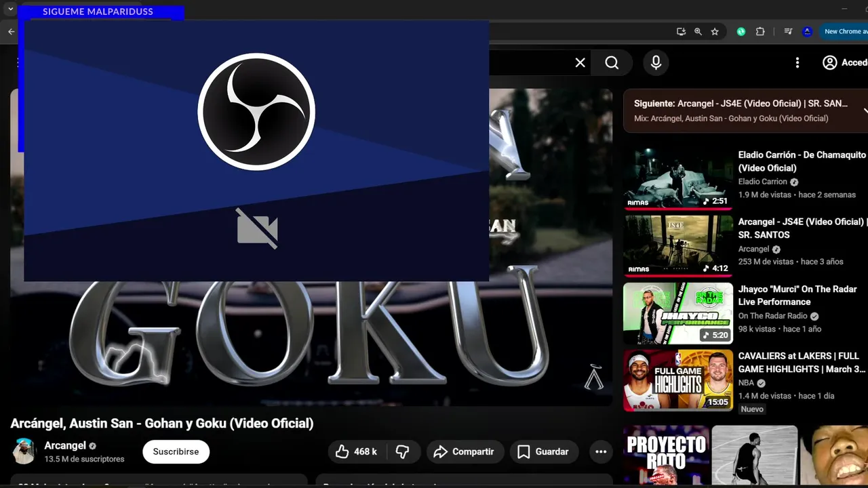Start voice search with the microphone icon
This screenshot has width=868, height=488.
[x=656, y=62]
